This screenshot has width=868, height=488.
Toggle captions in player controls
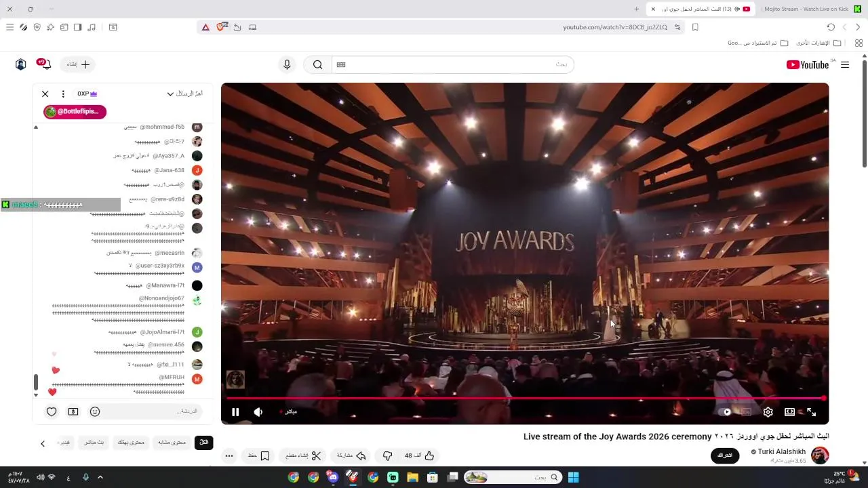point(747,412)
